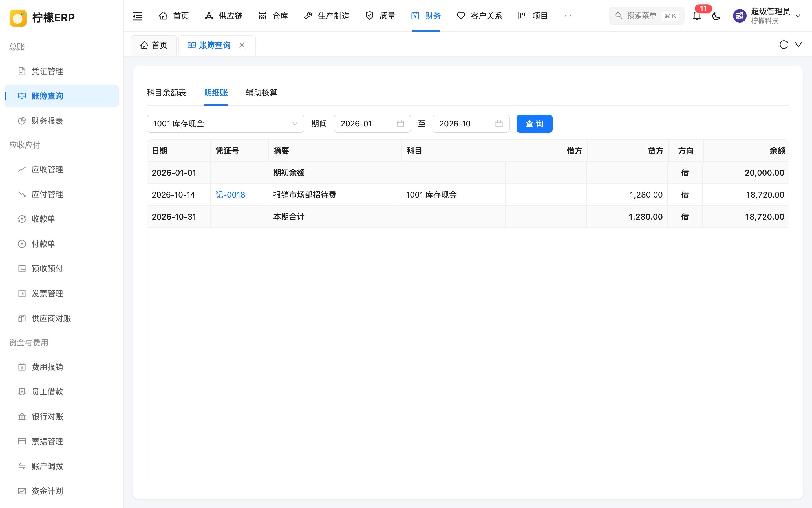This screenshot has height=508, width=812.
Task: Click balance value 20,000.00
Action: click(764, 173)
